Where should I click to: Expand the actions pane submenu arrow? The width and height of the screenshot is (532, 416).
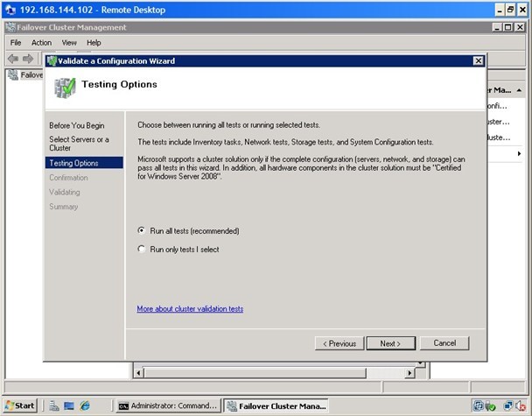click(519, 153)
